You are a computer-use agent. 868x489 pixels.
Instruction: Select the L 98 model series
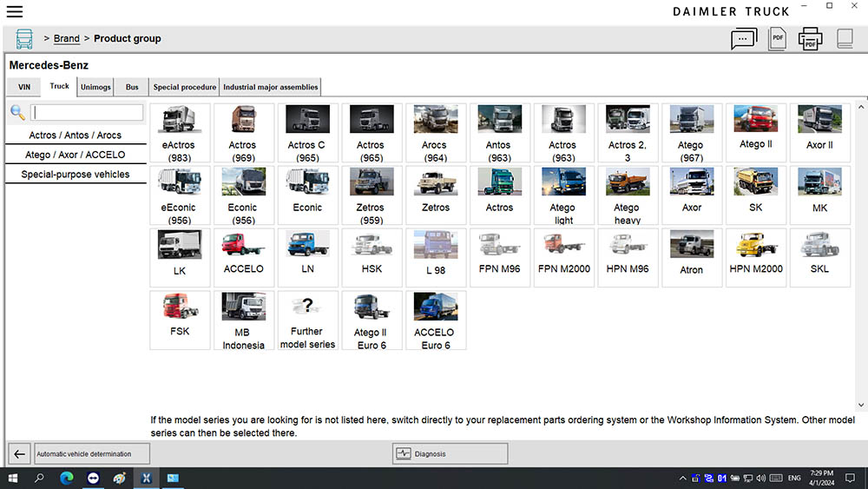[x=436, y=257]
